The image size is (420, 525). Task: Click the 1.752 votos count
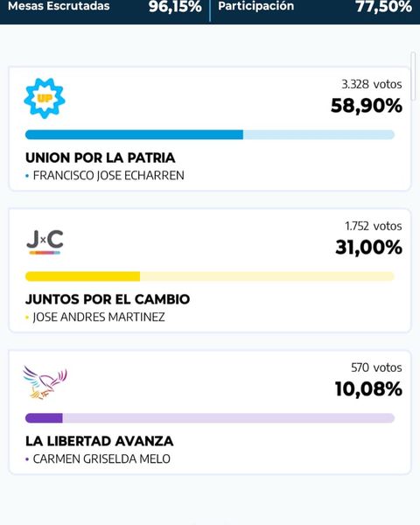tap(374, 227)
